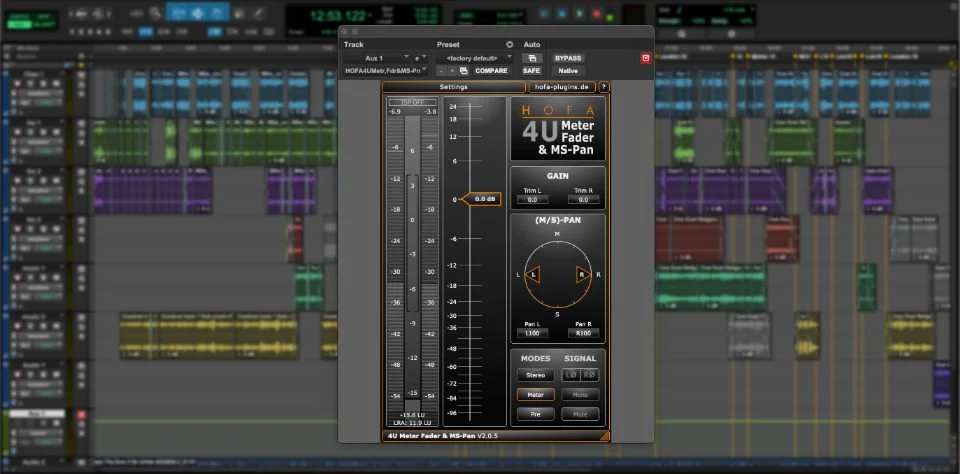Select next preset with the plus button
Viewport: 960px width, 474px height.
tap(452, 70)
